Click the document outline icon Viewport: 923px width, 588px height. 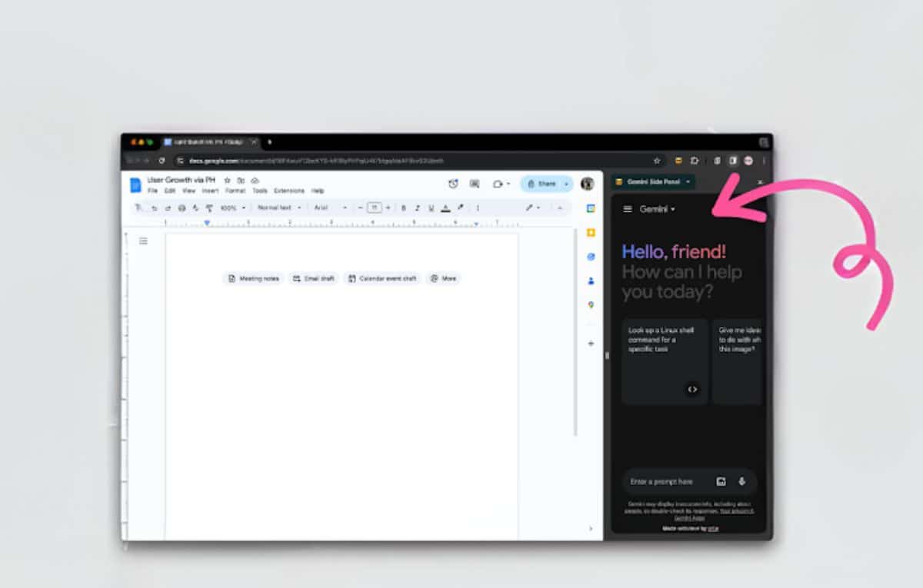point(143,241)
